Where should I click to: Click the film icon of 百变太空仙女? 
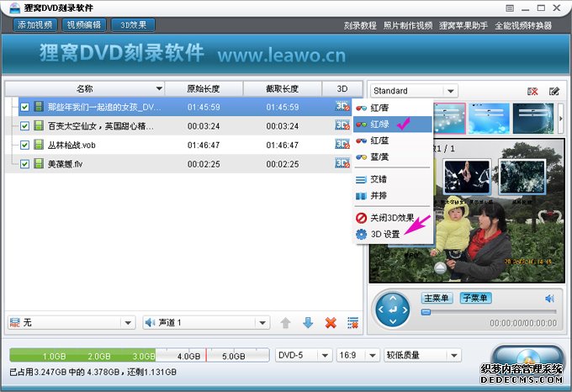pyautogui.click(x=39, y=125)
